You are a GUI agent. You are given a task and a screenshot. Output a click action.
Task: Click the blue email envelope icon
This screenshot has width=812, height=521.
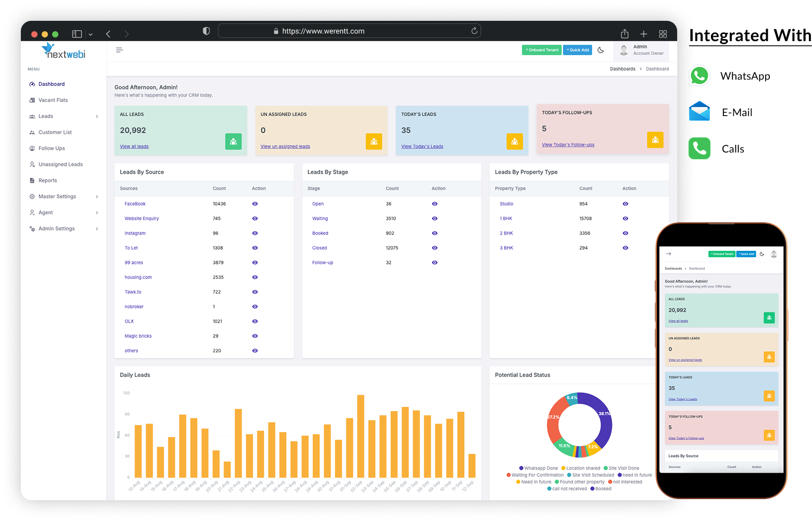[699, 112]
